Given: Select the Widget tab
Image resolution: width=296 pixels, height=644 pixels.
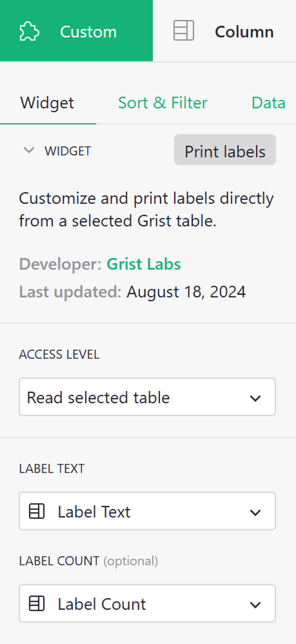Looking at the screenshot, I should click(47, 103).
